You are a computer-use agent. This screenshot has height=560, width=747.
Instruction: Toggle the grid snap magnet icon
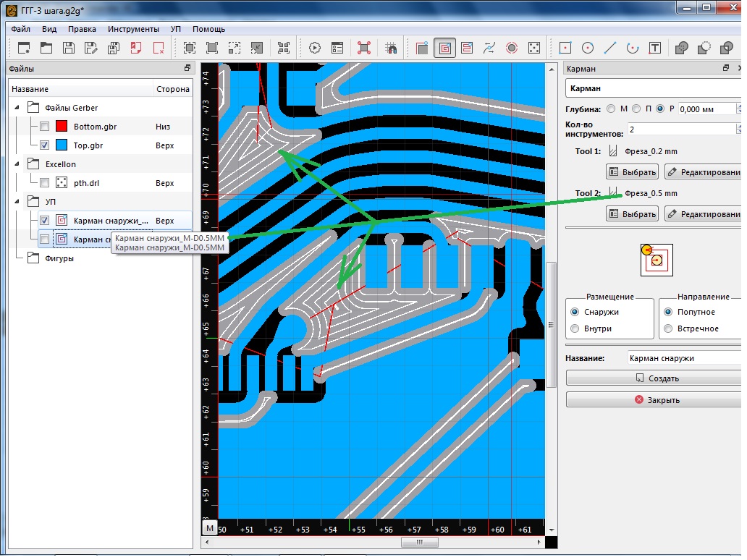pyautogui.click(x=391, y=48)
